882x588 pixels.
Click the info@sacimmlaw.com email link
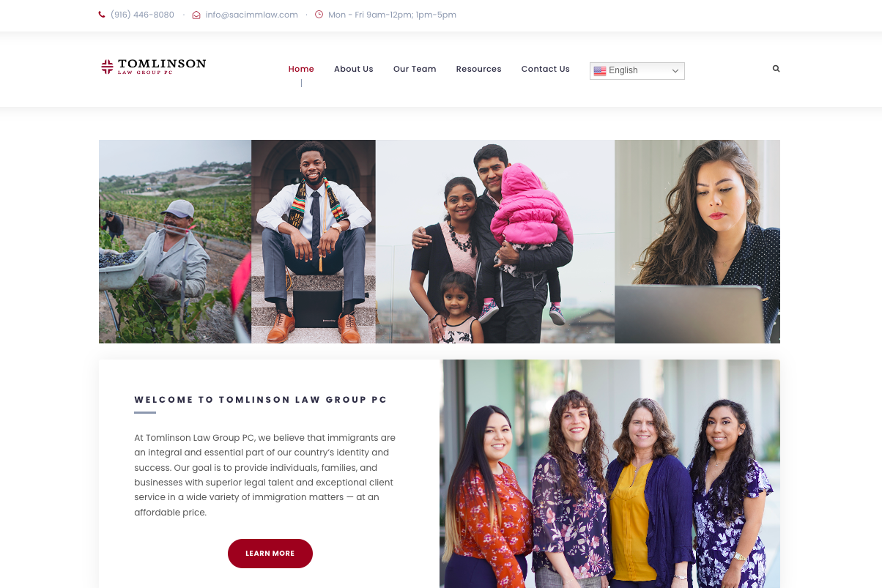(x=251, y=15)
